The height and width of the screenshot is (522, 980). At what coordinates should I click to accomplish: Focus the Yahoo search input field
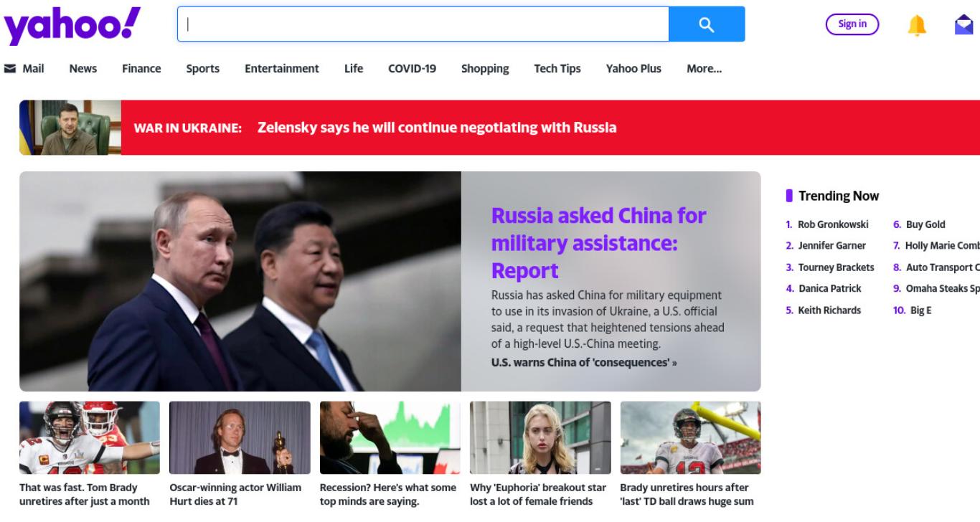[423, 24]
